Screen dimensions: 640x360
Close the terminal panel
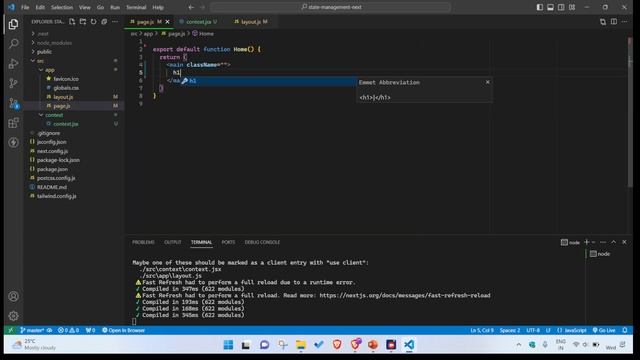(x=624, y=242)
